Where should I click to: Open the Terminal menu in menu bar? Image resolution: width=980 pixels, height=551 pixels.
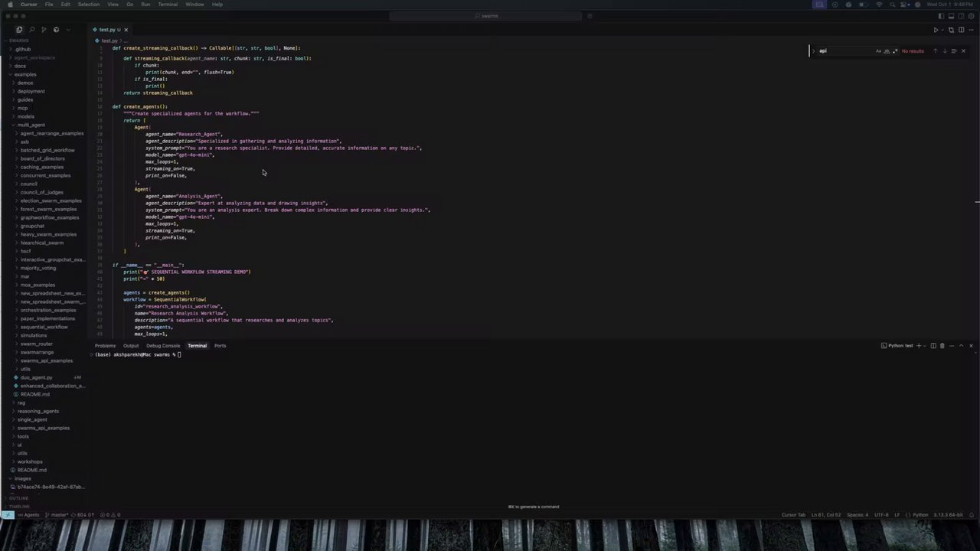coord(168,5)
